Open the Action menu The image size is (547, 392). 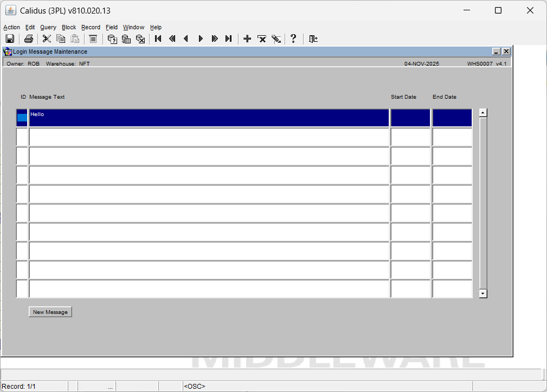click(x=11, y=27)
